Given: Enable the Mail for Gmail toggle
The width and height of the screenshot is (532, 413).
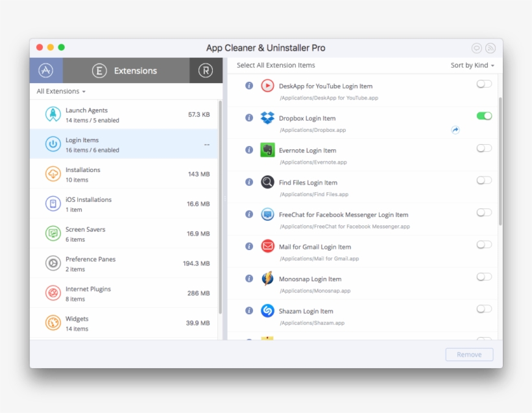Looking at the screenshot, I should click(484, 245).
